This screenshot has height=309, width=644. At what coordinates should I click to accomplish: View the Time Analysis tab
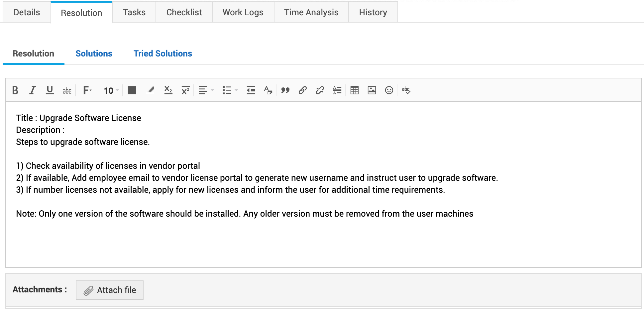pyautogui.click(x=311, y=12)
